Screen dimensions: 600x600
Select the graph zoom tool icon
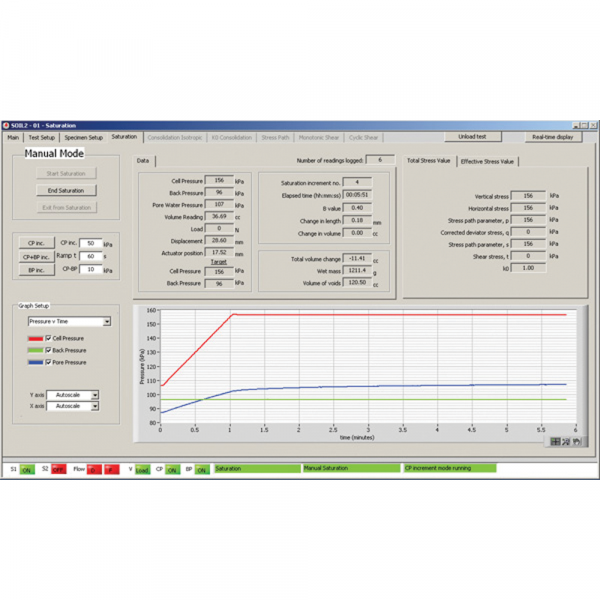[567, 442]
